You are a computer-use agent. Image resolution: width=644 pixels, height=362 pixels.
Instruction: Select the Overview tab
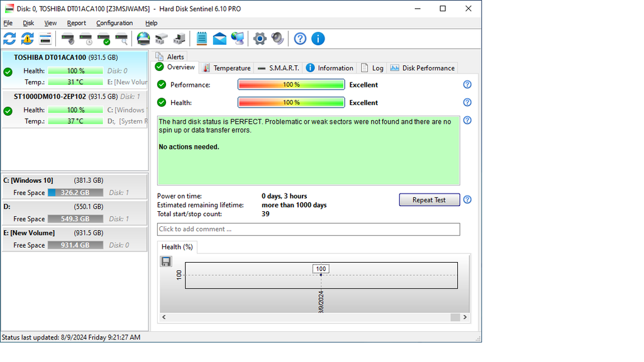coord(175,67)
